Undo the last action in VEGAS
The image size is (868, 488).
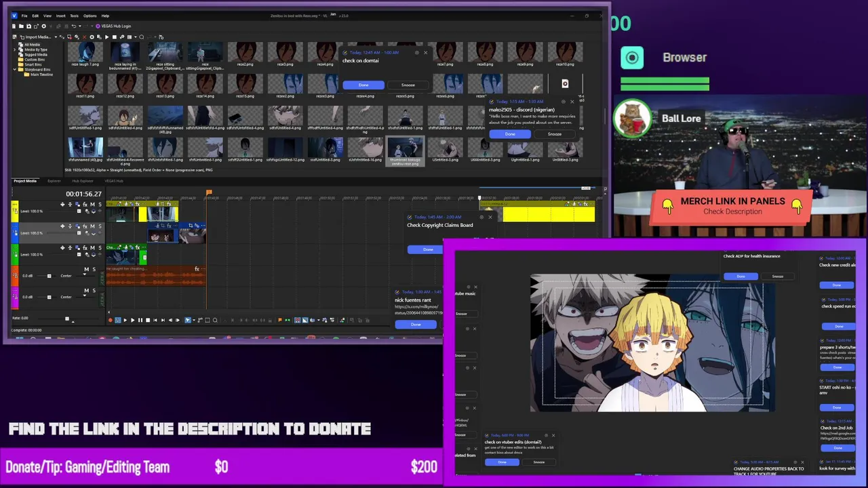(74, 26)
